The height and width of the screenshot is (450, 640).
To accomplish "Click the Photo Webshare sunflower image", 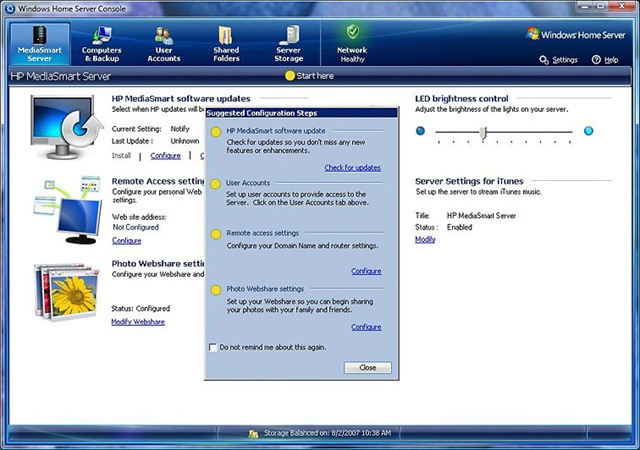I will (x=67, y=292).
